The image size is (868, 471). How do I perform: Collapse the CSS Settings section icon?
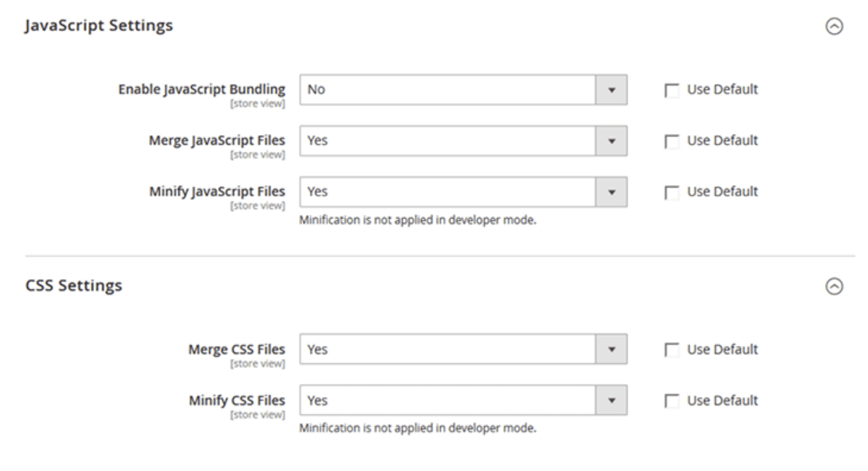coord(834,286)
